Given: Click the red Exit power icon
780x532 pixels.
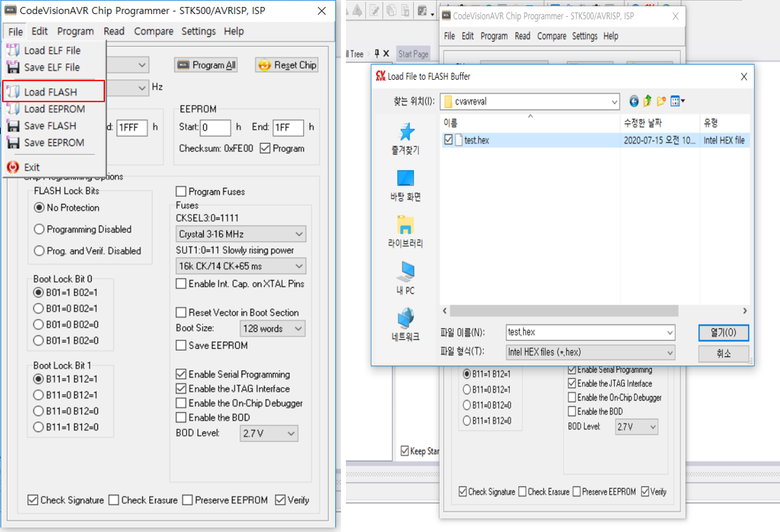Looking at the screenshot, I should (13, 167).
